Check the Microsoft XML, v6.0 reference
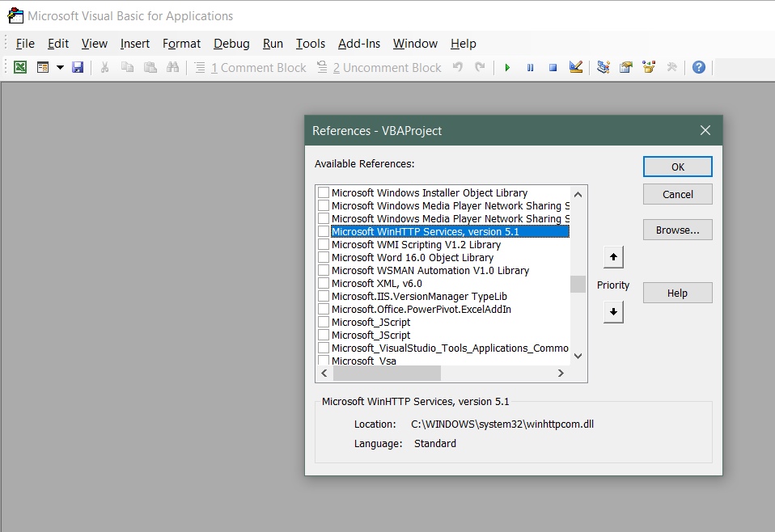775x532 pixels. (x=324, y=284)
